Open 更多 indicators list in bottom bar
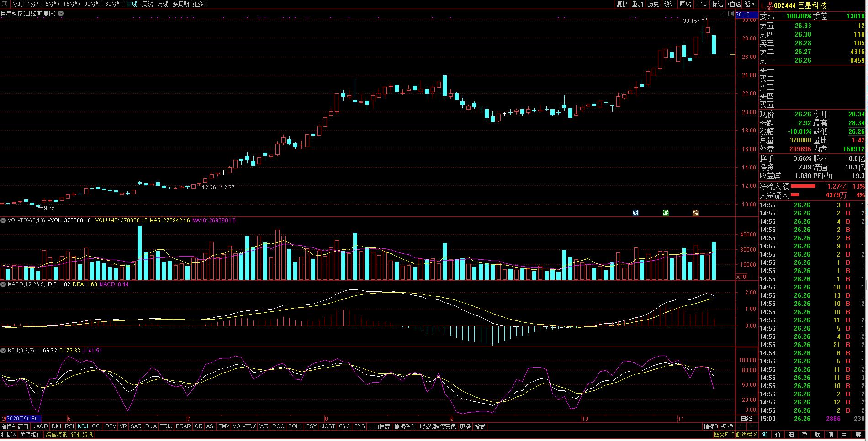 tap(465, 426)
